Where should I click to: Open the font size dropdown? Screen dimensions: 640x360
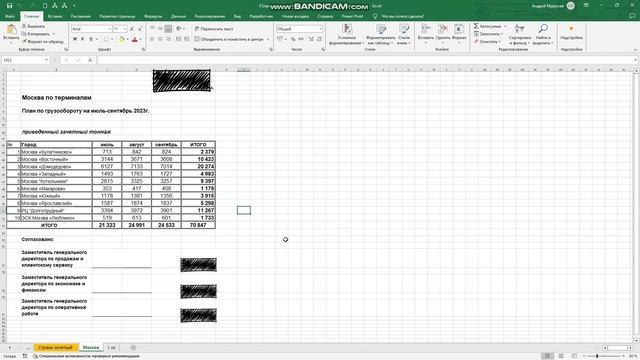pos(124,29)
